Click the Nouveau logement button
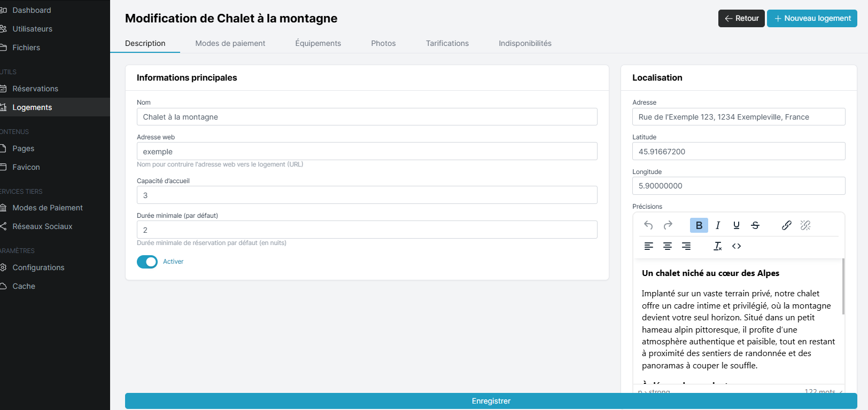The height and width of the screenshot is (410, 868). 812,18
